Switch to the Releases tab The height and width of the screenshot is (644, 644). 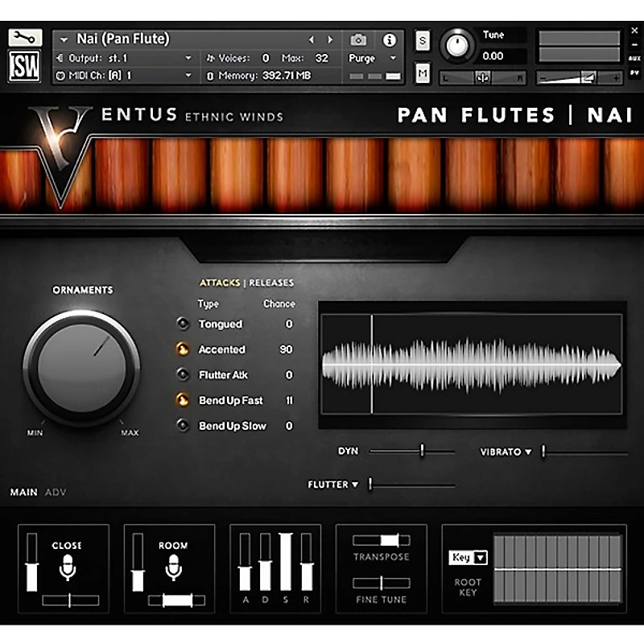[x=271, y=283]
